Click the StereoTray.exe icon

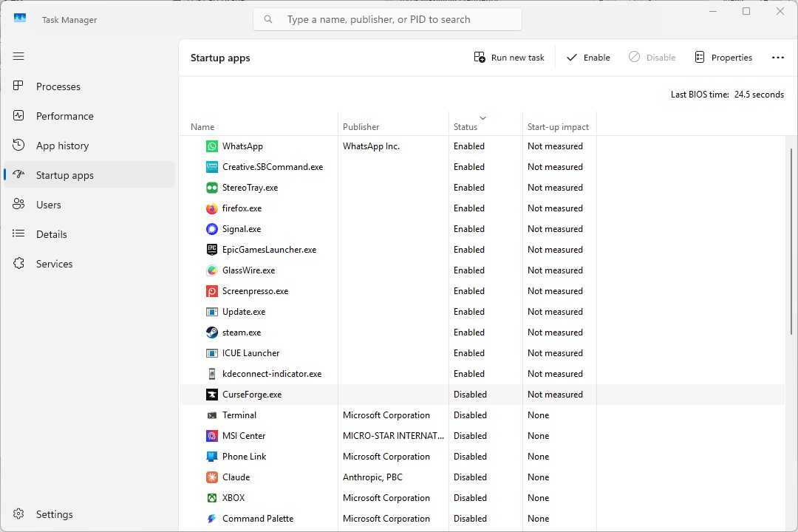[x=212, y=188]
